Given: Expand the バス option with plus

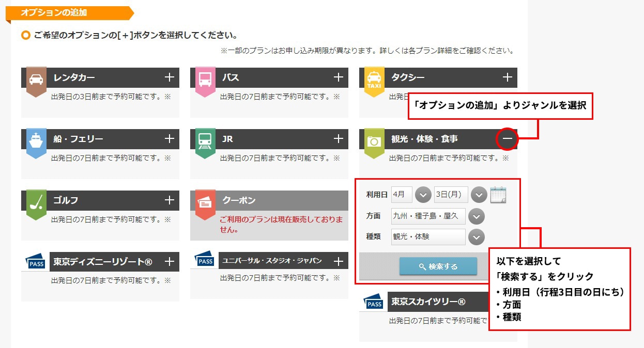Looking at the screenshot, I should click(339, 77).
